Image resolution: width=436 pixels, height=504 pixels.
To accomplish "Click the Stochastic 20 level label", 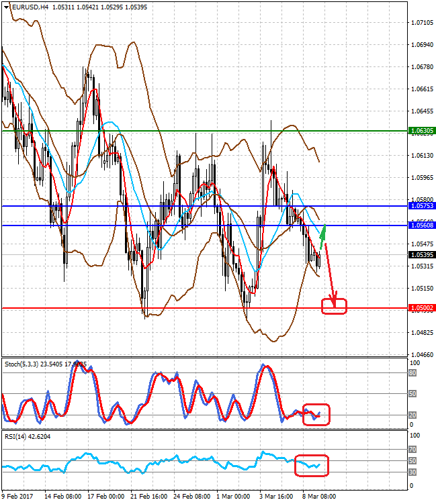I will [x=412, y=415].
